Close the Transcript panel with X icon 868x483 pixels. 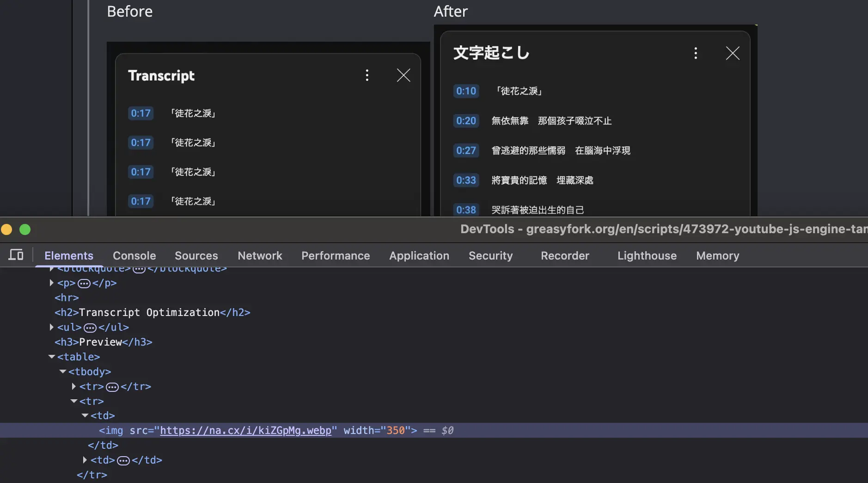pyautogui.click(x=403, y=75)
